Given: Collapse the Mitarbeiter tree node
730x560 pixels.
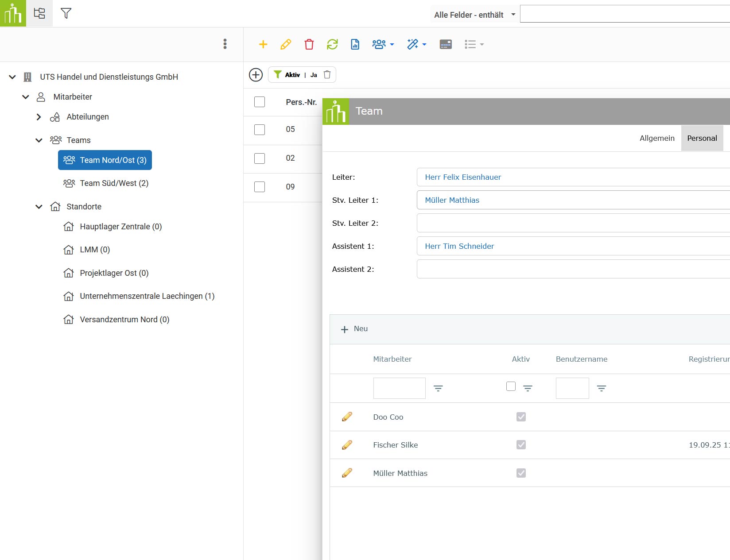Looking at the screenshot, I should coord(26,97).
